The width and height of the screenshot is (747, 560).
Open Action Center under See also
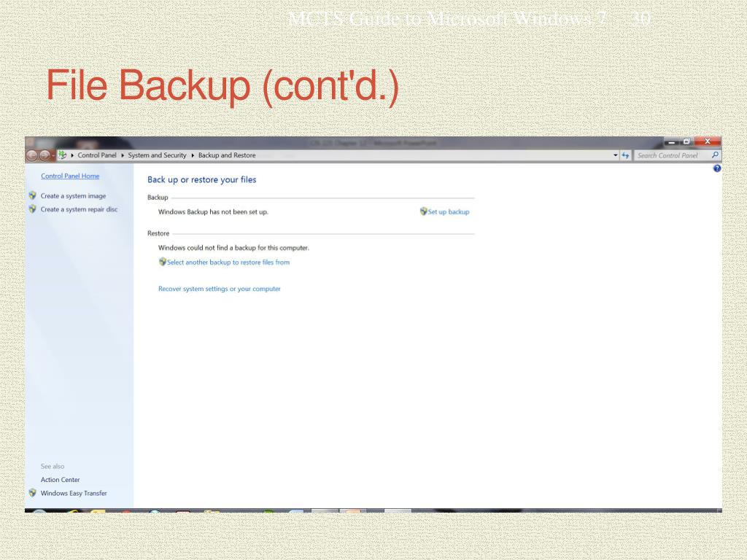pyautogui.click(x=60, y=480)
